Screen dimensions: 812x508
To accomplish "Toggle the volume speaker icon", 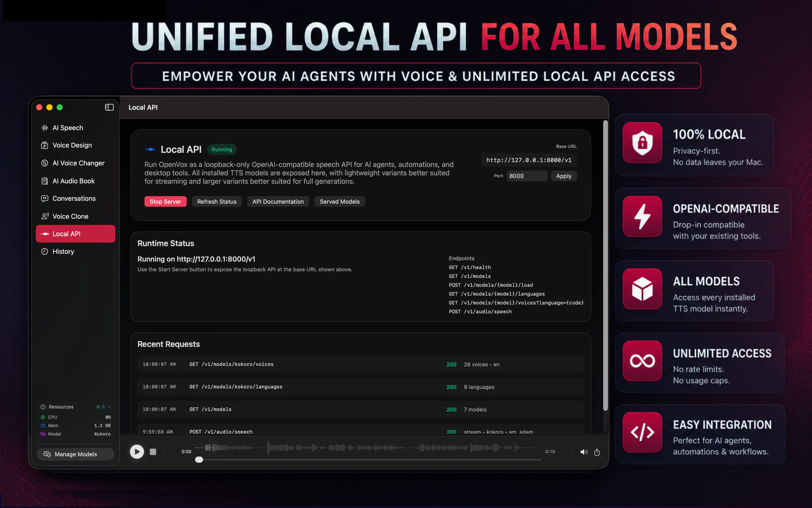I will tap(584, 452).
